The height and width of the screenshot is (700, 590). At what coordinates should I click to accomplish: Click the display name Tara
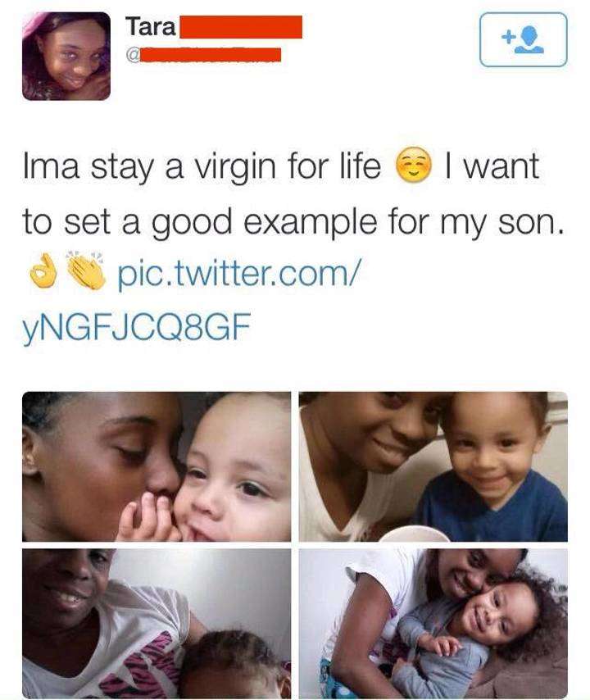(x=151, y=27)
